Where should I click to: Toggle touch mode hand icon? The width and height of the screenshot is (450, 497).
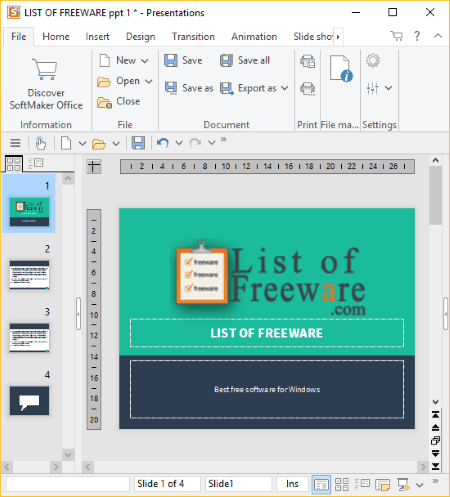pos(41,143)
